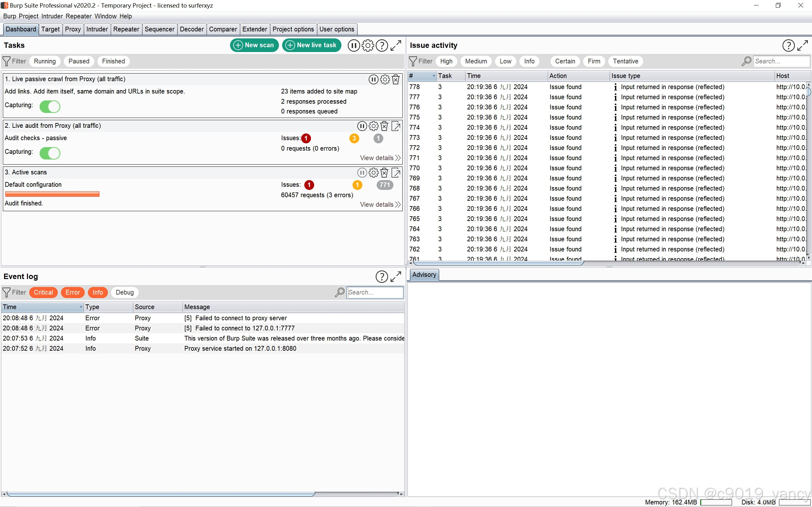Switch to the Intruder tab

[97, 29]
